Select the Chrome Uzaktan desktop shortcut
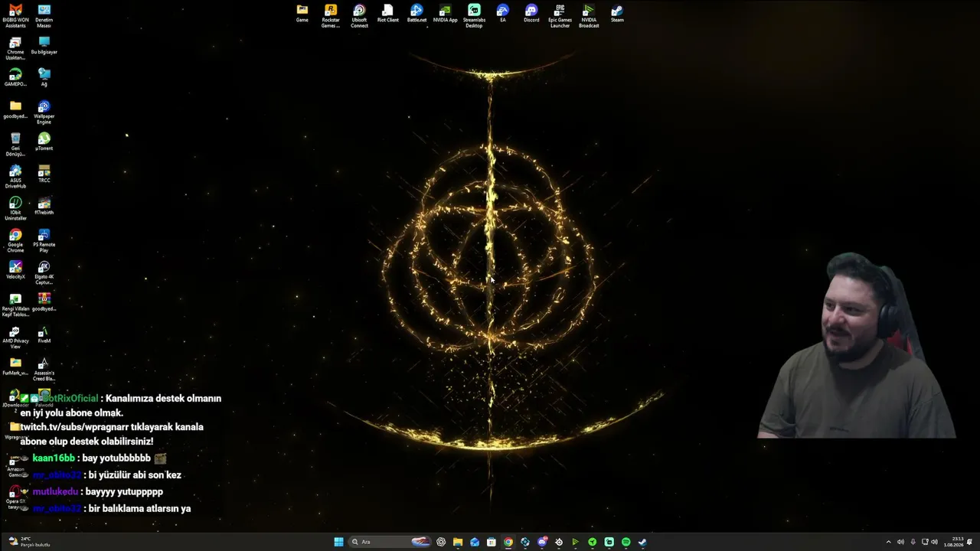This screenshot has width=980, height=551. click(15, 48)
